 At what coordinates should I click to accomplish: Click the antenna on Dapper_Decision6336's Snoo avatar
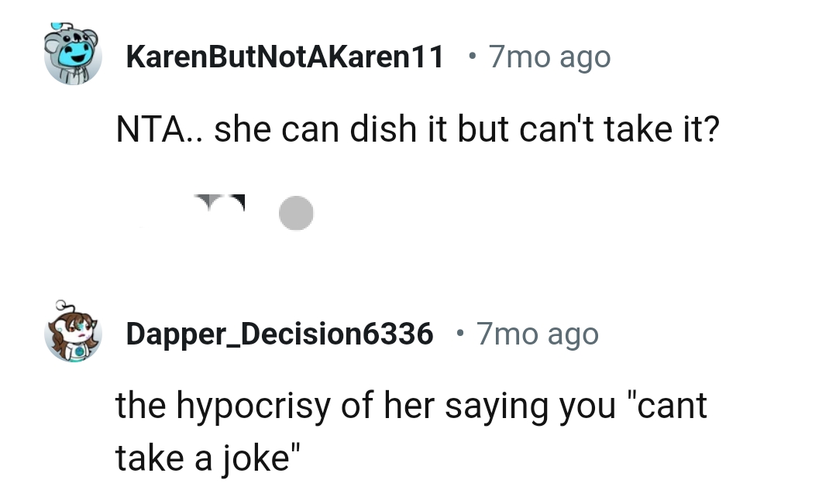(x=62, y=306)
